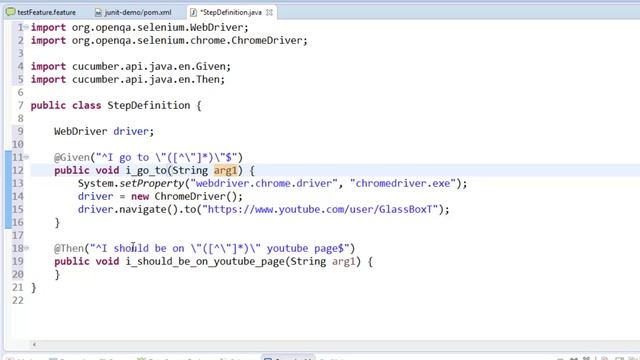Collapse the @Given method at line 11

(26, 157)
